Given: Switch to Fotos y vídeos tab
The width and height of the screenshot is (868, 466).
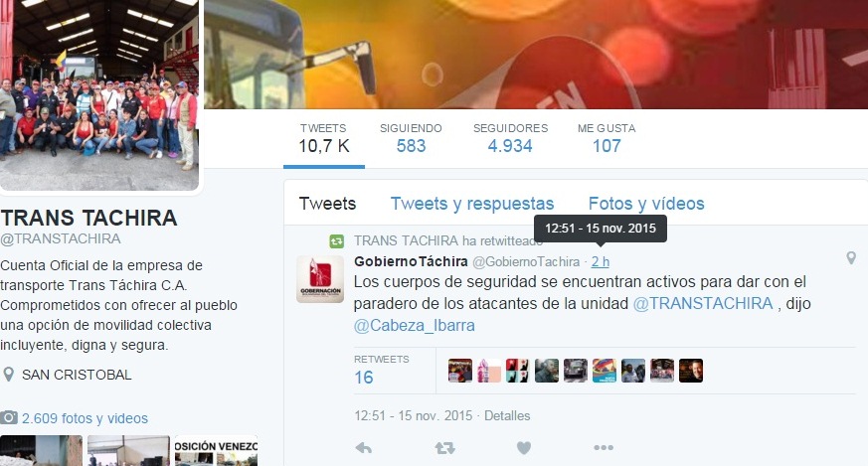Looking at the screenshot, I should pos(646,204).
